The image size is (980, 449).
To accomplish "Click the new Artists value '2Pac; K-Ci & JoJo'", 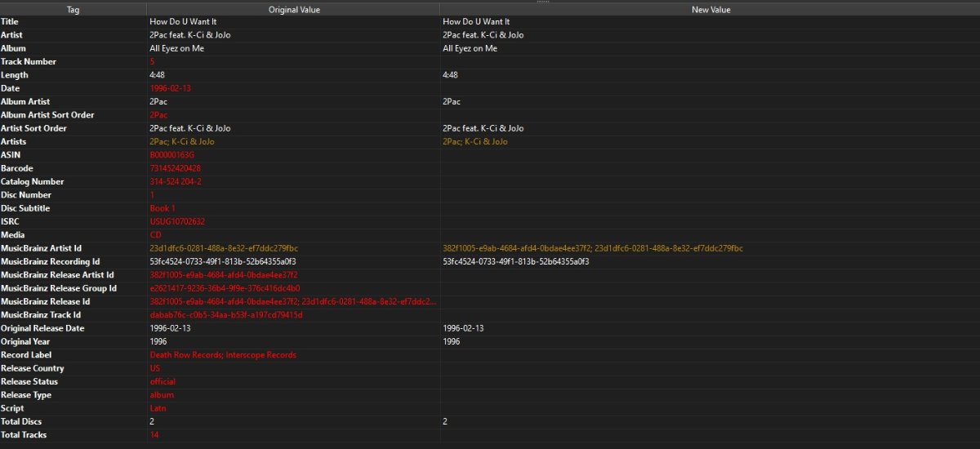I will click(475, 141).
